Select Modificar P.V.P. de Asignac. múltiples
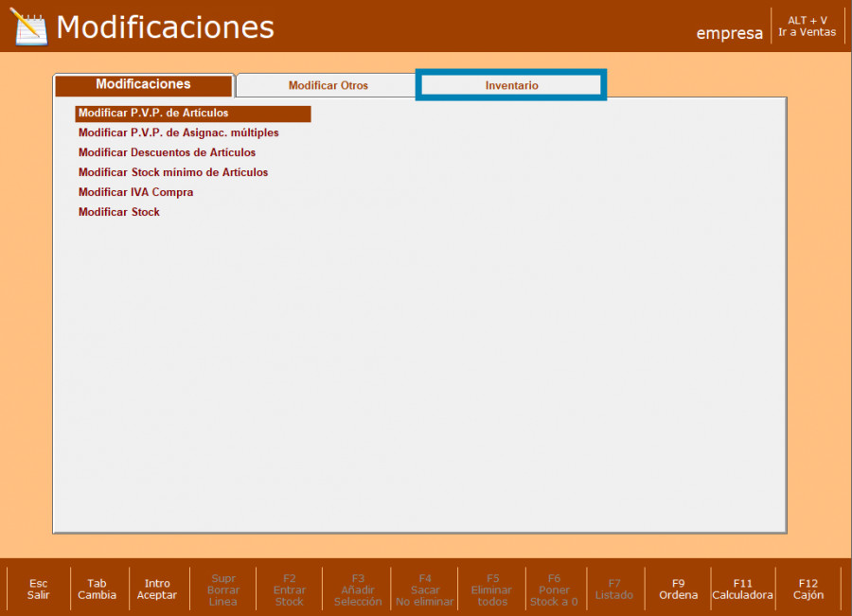The width and height of the screenshot is (852, 616). (x=178, y=133)
